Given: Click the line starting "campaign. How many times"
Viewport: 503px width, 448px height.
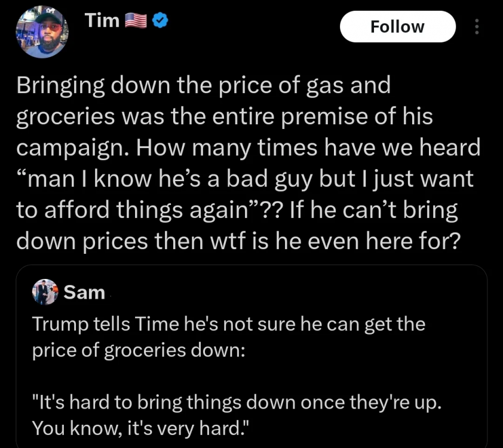Looking at the screenshot, I should [x=247, y=148].
